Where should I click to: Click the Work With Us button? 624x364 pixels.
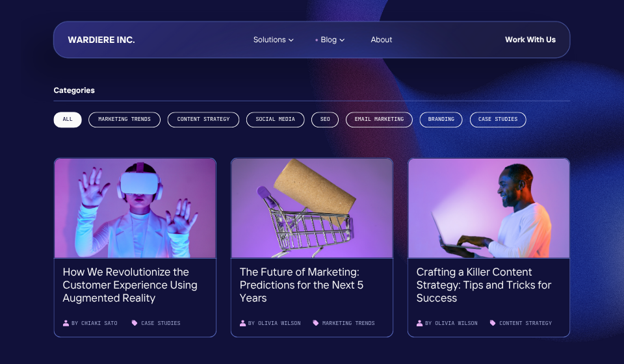coord(530,40)
